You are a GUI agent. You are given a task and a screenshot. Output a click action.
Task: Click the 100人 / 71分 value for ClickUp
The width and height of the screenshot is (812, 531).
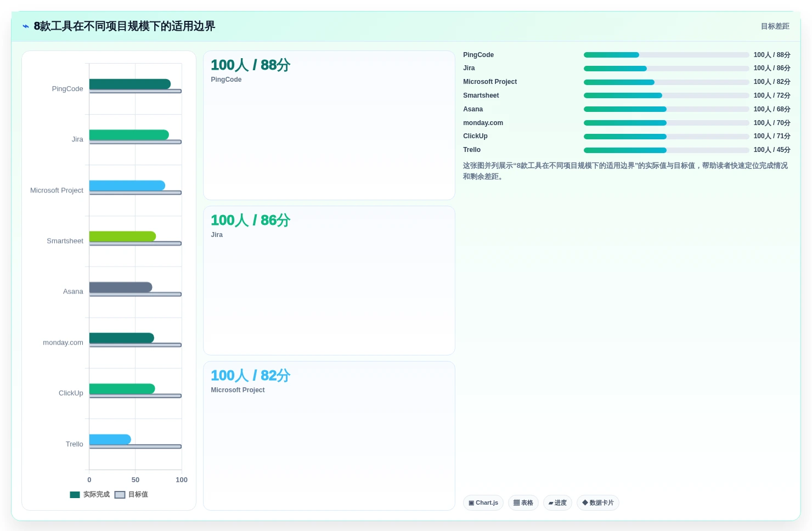[772, 136]
